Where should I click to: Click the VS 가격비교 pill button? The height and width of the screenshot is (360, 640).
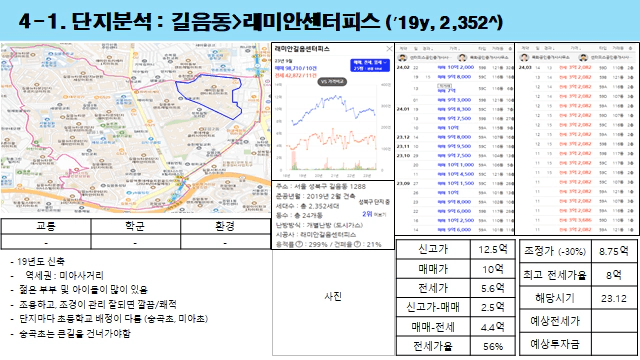[x=332, y=82]
